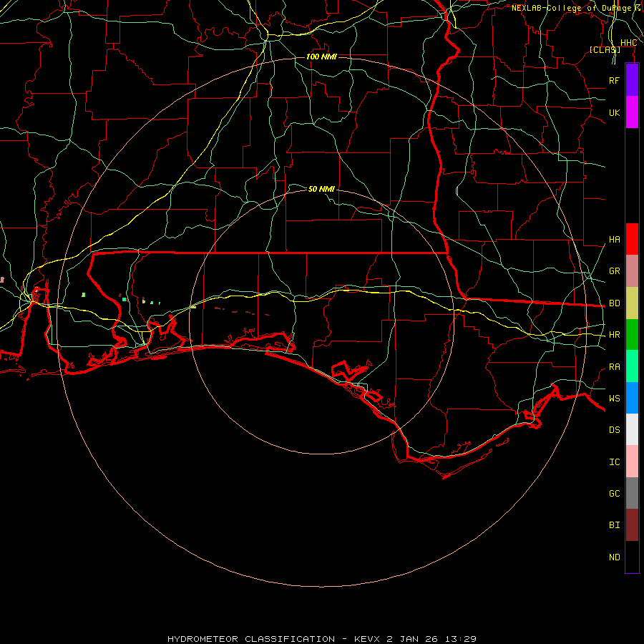Screen dimensions: 644x644
Task: Click the magenta UK legend color swatch
Action: pyautogui.click(x=632, y=112)
